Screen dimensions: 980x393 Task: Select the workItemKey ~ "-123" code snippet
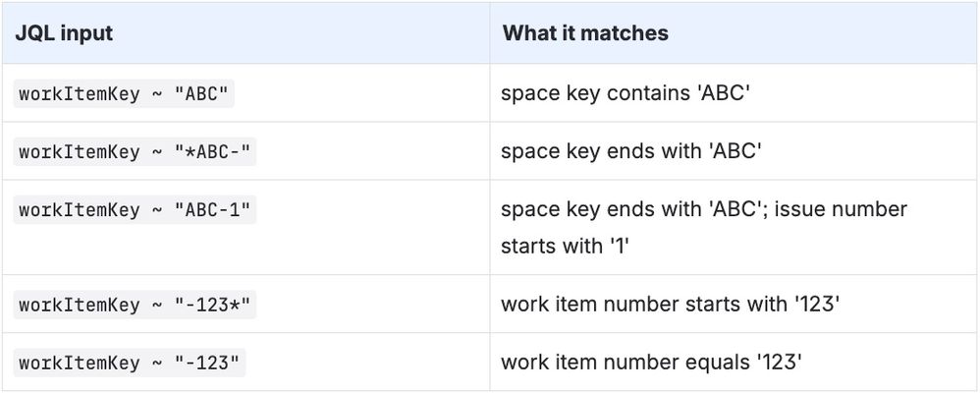[x=130, y=363]
